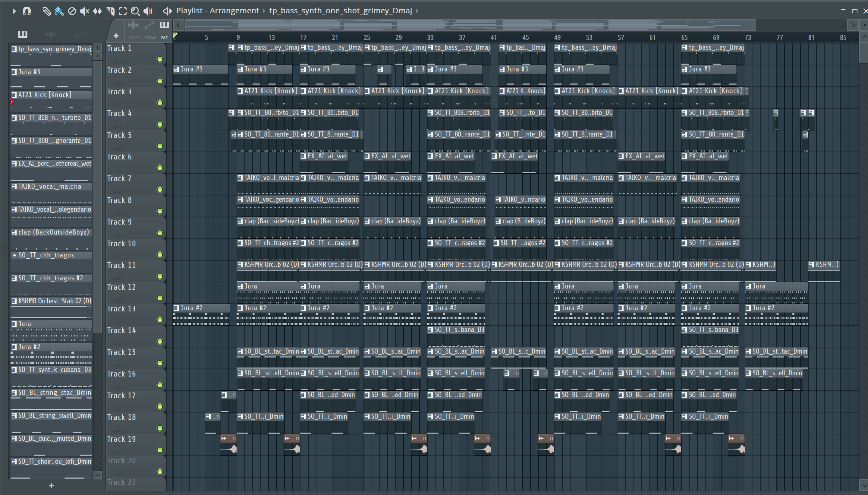Screen dimensions: 868x495
Task: Expand arrow after tp_bass_synth pattern name
Action: pyautogui.click(x=417, y=11)
